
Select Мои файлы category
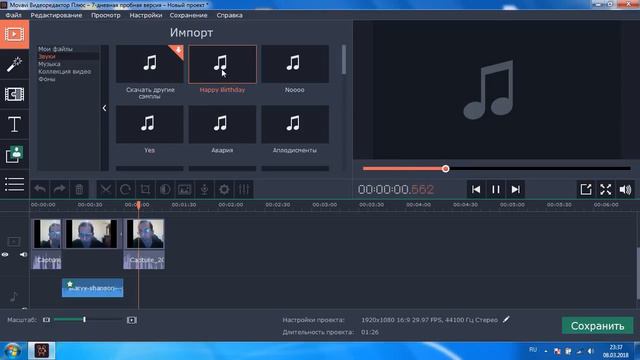click(56, 49)
